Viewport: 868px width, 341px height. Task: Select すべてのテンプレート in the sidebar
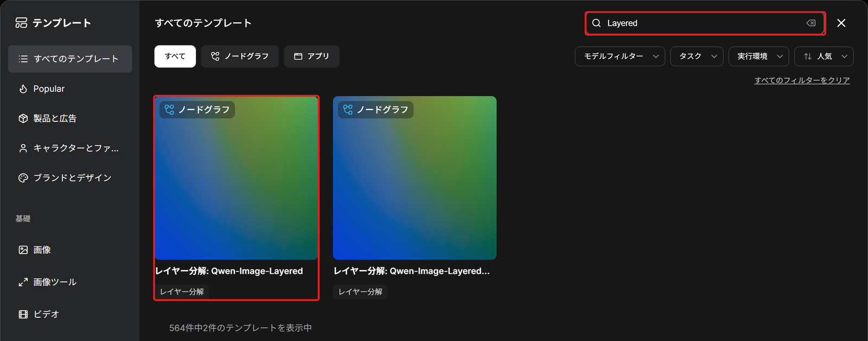70,59
